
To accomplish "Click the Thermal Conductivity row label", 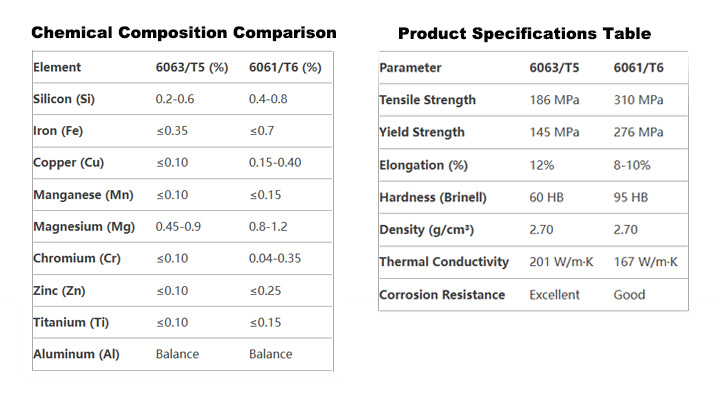I will pos(444,262).
